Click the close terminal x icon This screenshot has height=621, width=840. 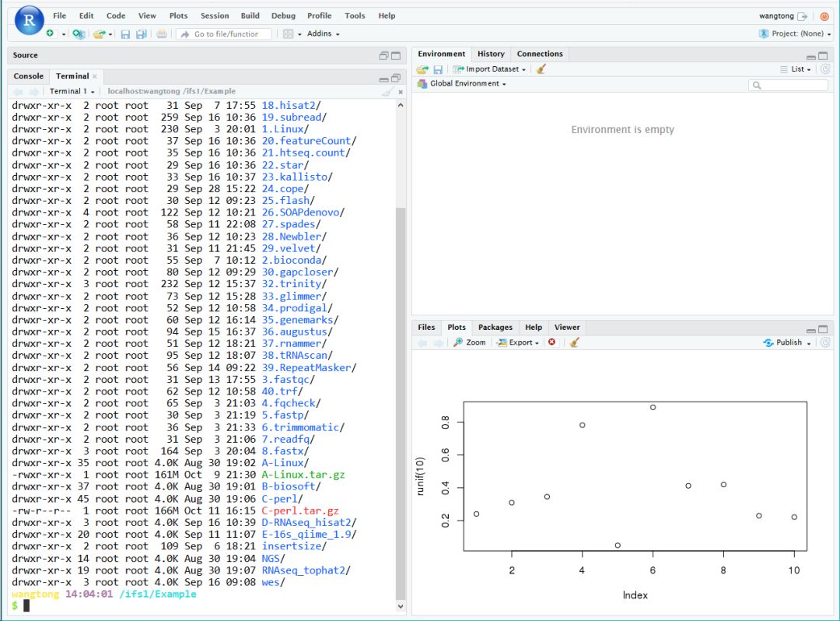pyautogui.click(x=401, y=92)
